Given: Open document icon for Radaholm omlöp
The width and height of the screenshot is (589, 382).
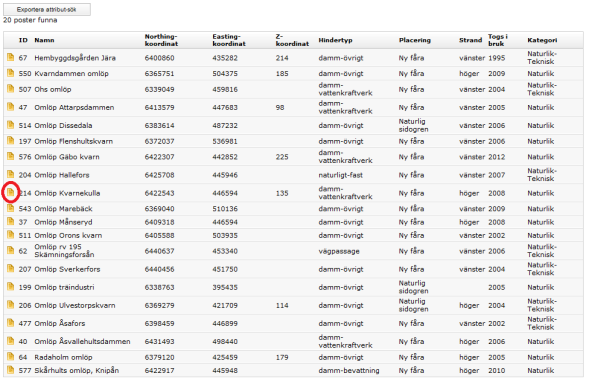Looking at the screenshot, I should pyautogui.click(x=11, y=357).
